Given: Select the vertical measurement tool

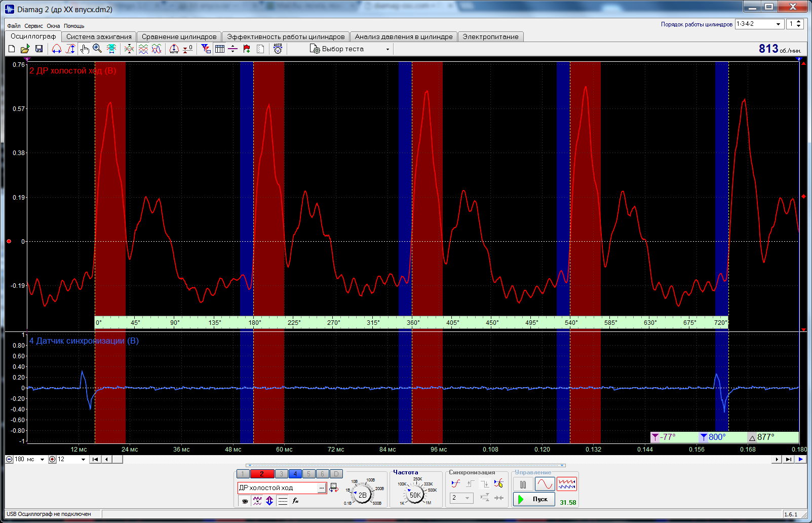Looking at the screenshot, I should click(x=70, y=49).
